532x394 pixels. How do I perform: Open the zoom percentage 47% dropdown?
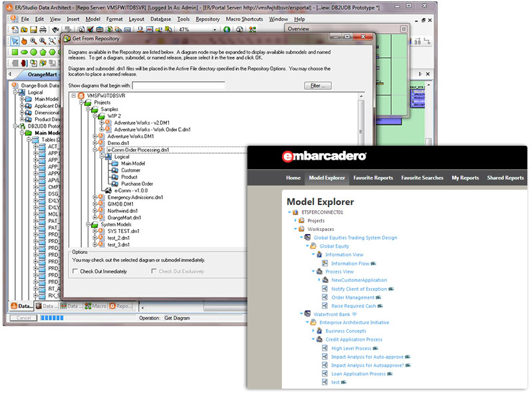coord(214,30)
